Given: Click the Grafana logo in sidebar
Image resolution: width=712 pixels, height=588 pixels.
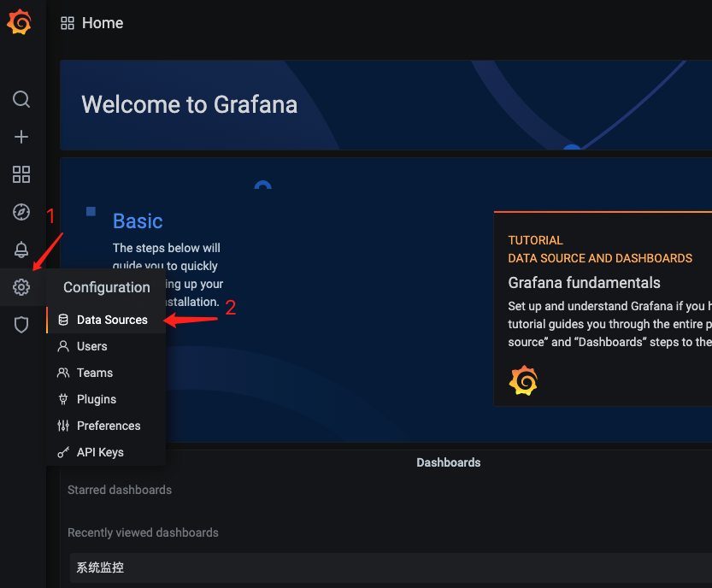Looking at the screenshot, I should [x=19, y=22].
